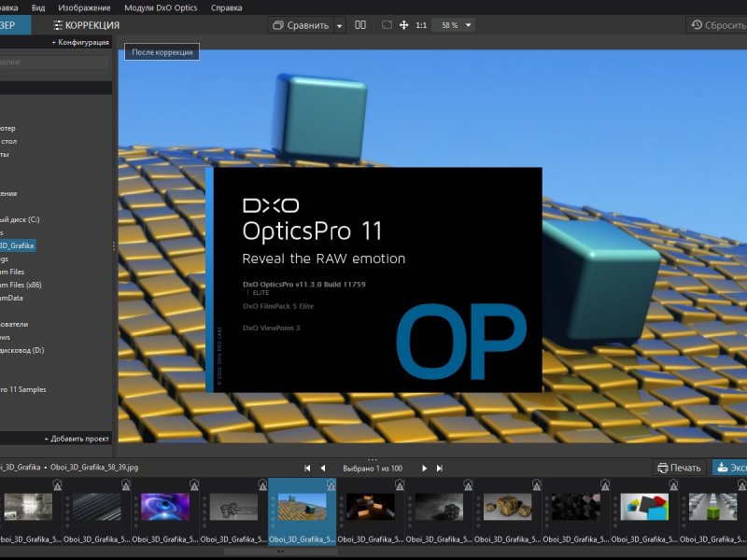Select the local disk (C:) tree item
747x560 pixels.
pos(20,219)
